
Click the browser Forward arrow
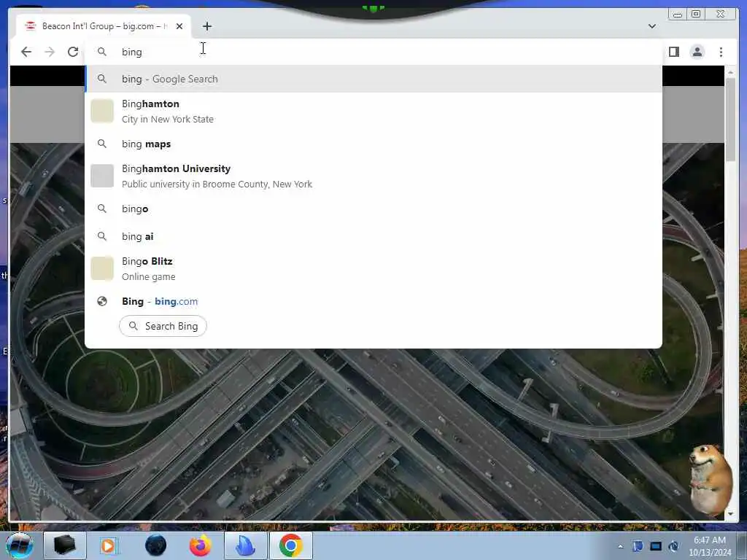tap(50, 52)
